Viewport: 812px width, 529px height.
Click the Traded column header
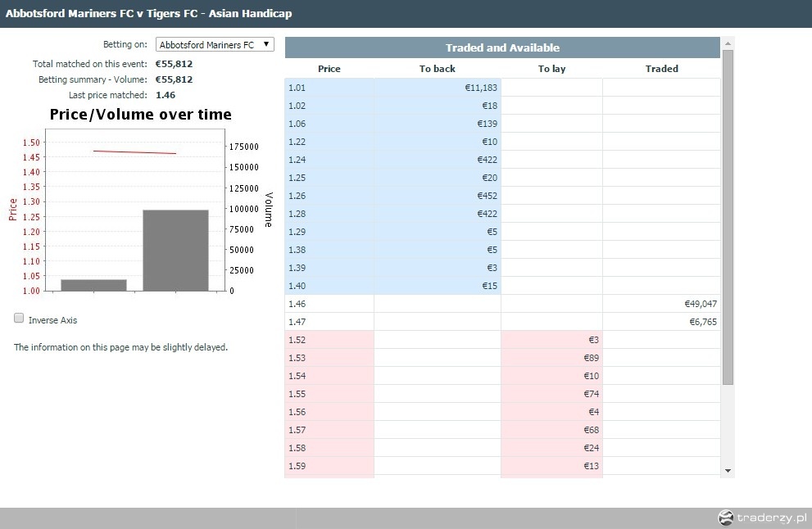click(661, 68)
